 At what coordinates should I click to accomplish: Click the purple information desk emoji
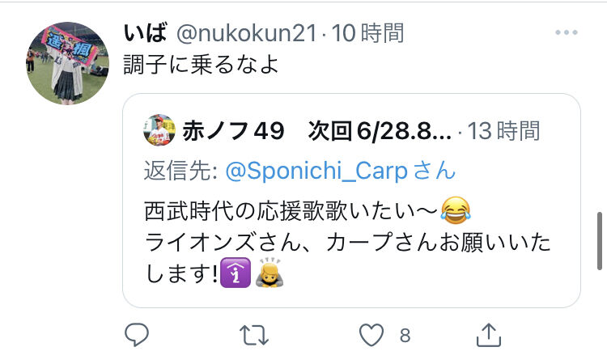(x=236, y=273)
